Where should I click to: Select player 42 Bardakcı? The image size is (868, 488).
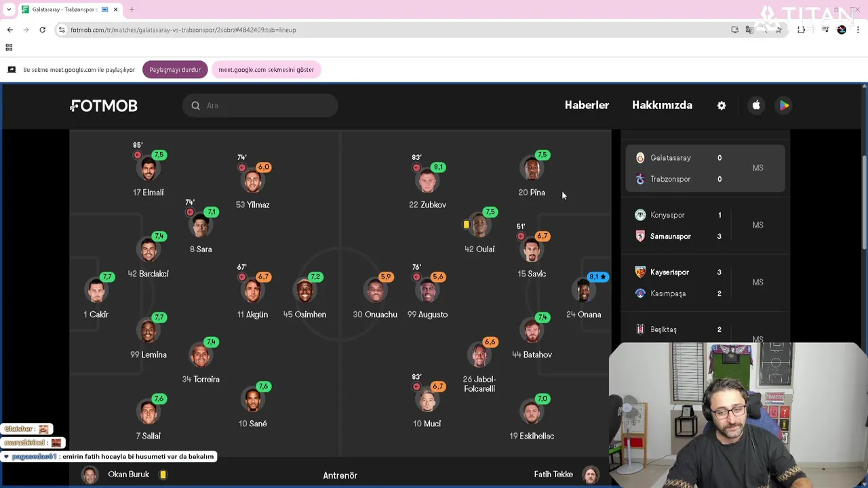[x=149, y=256]
